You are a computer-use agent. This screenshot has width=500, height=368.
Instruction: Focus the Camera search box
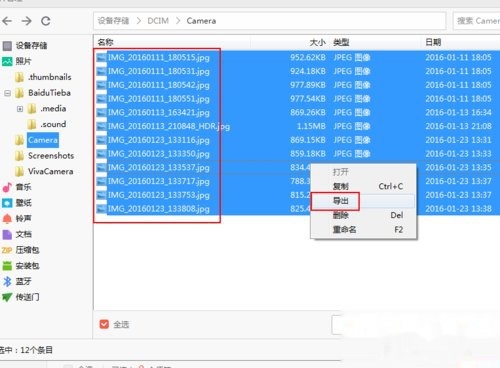tap(477, 21)
